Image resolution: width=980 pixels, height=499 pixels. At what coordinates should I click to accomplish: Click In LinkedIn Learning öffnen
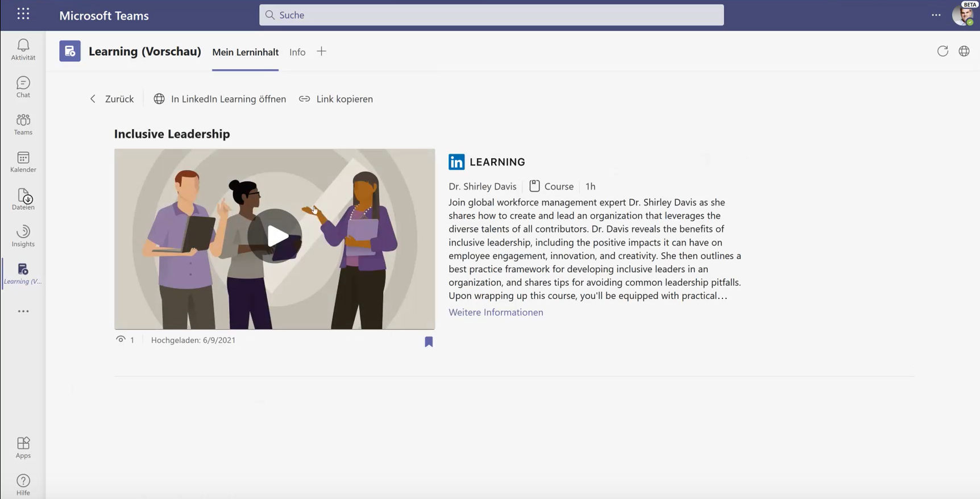[x=220, y=99]
